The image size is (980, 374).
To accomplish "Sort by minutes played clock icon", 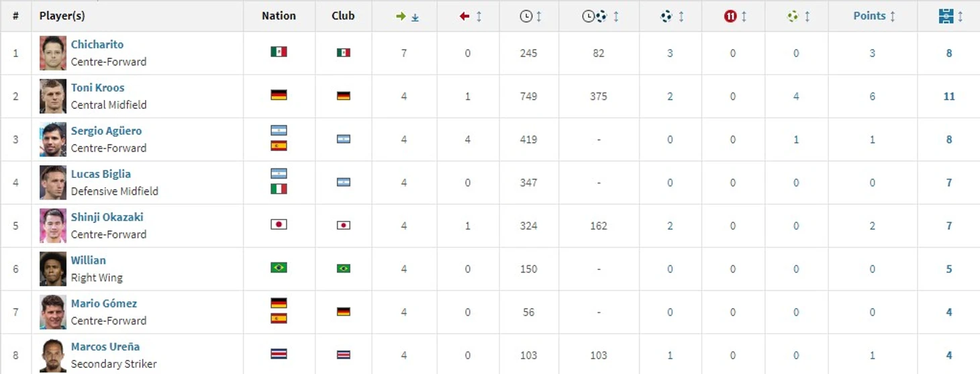I will (531, 16).
